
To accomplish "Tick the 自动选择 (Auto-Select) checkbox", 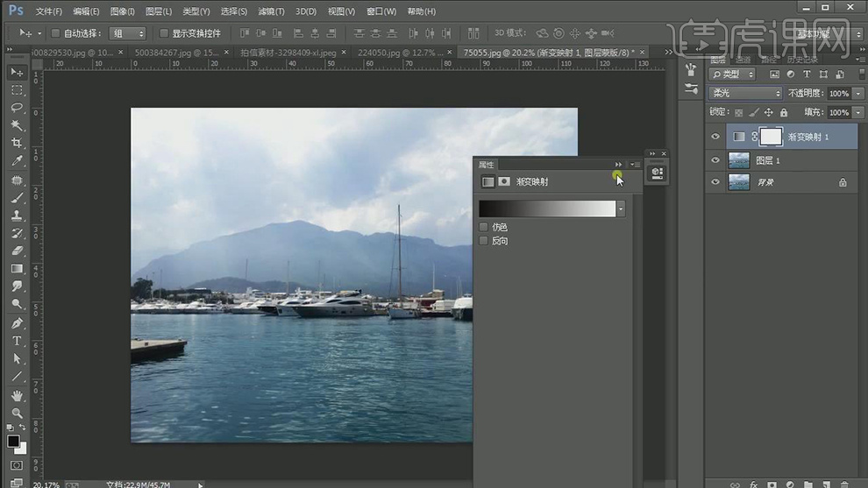I will pos(55,33).
